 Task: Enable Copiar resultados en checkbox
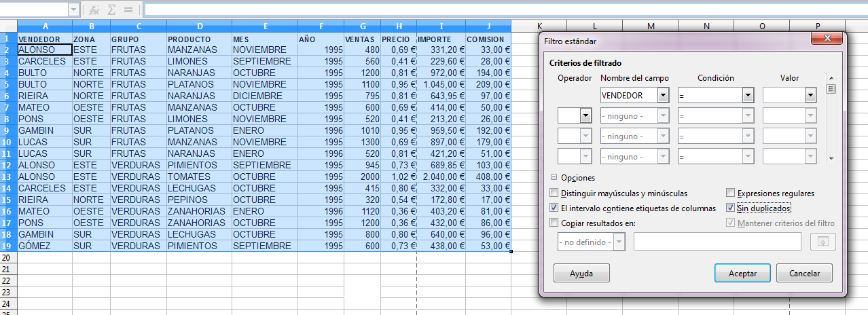point(554,223)
